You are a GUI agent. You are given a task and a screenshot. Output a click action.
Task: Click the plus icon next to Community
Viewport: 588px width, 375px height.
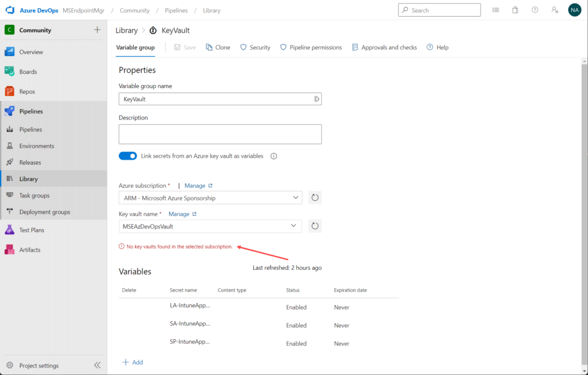[97, 30]
